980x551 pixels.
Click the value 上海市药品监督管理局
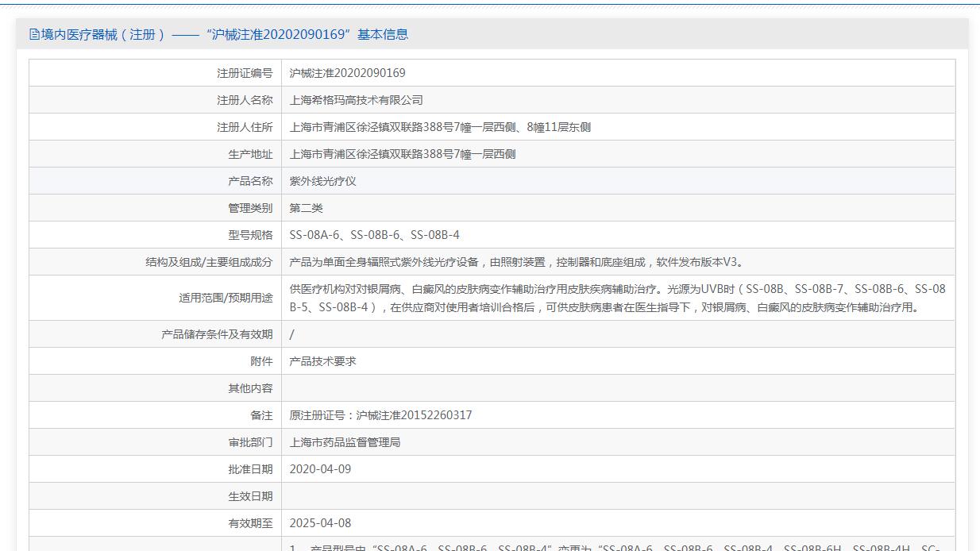click(x=345, y=442)
